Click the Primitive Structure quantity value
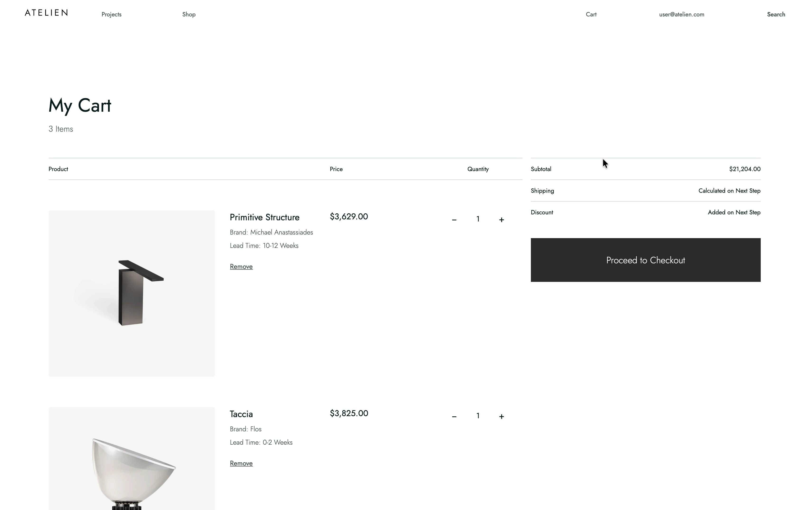812x510 pixels. click(478, 219)
